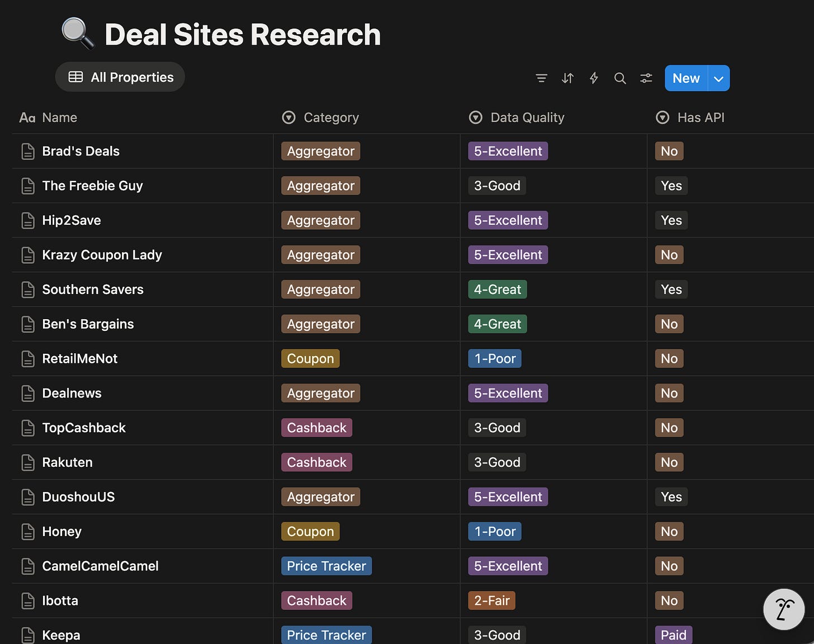Viewport: 814px width, 644px height.
Task: Edit the Aggregator tag for Dealnews
Action: [x=321, y=393]
